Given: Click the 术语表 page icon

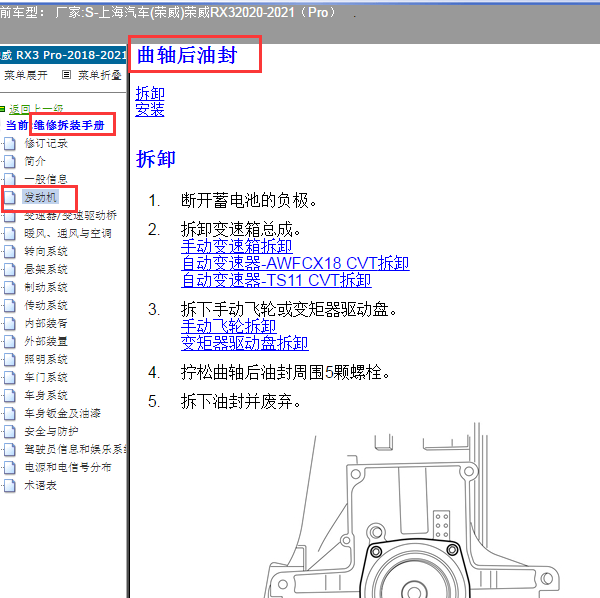Looking at the screenshot, I should (x=10, y=486).
